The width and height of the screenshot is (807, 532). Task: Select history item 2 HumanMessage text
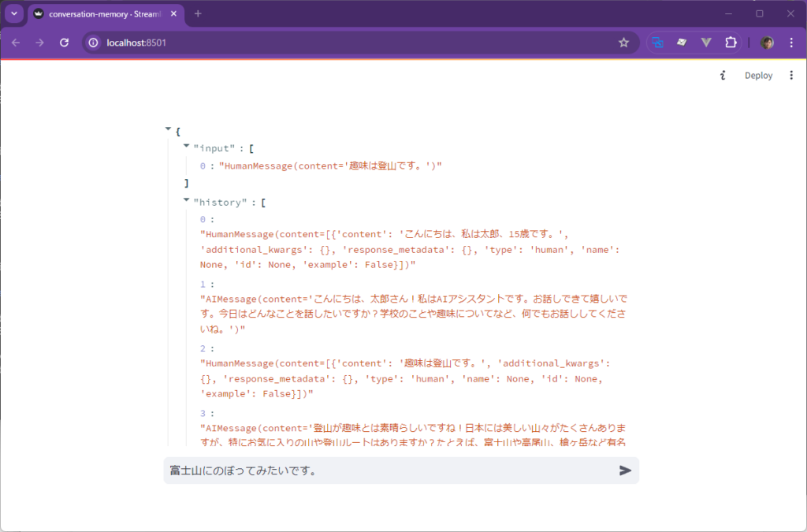[x=405, y=378]
